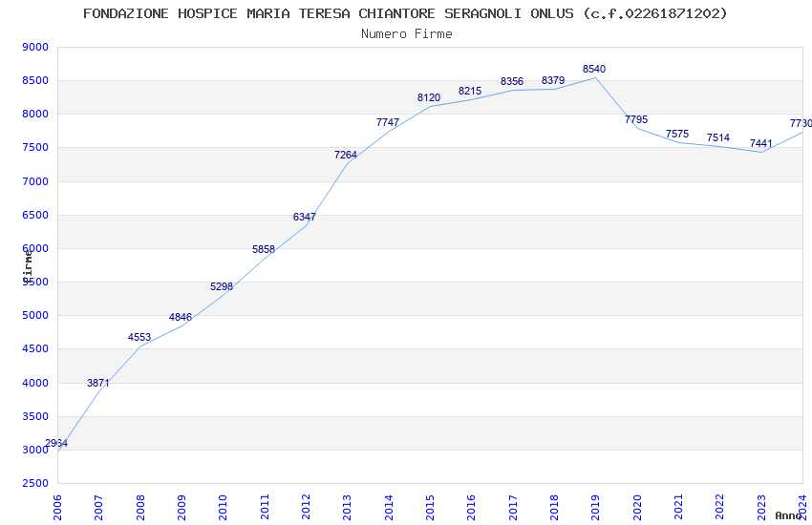The image size is (812, 525).
Task: Select data label 7575 for 2021
Action: click(677, 134)
